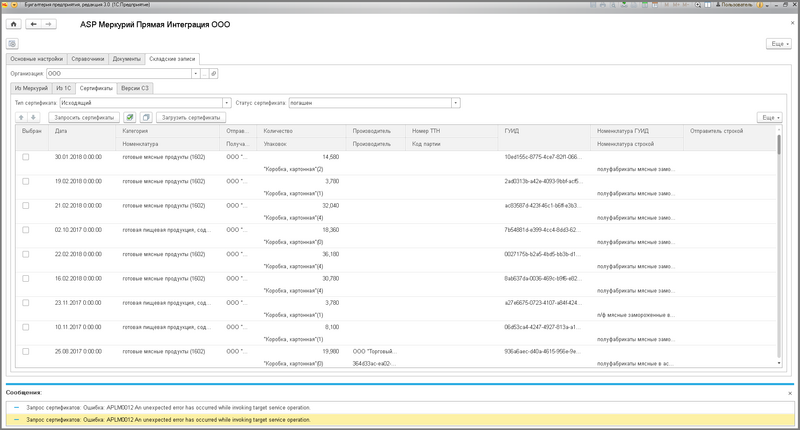
Task: Select the Складские записи tab
Action: (x=172, y=59)
